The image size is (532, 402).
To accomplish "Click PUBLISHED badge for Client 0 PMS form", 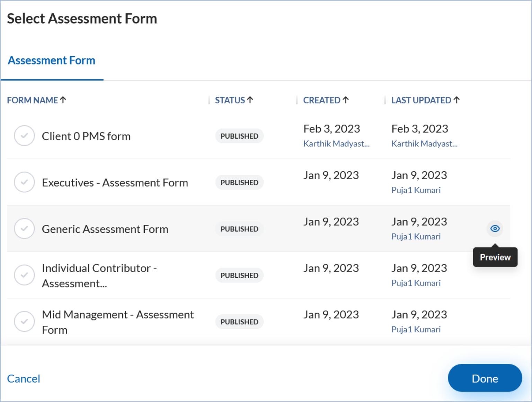I will pos(239,136).
